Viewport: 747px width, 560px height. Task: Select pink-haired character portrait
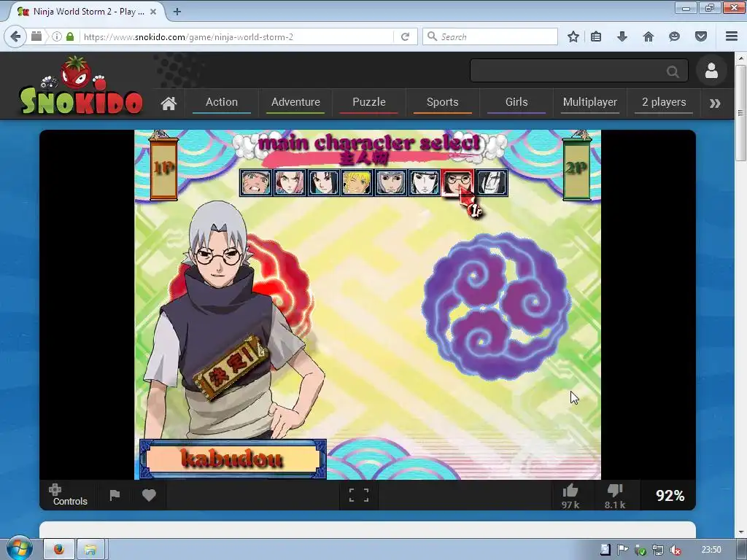290,182
